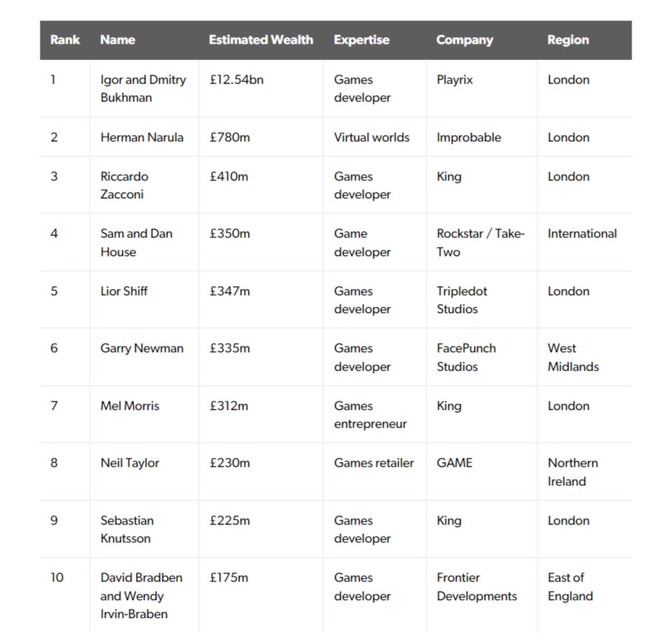The height and width of the screenshot is (642, 672).
Task: Click the Playrix company cell
Action: click(x=454, y=80)
